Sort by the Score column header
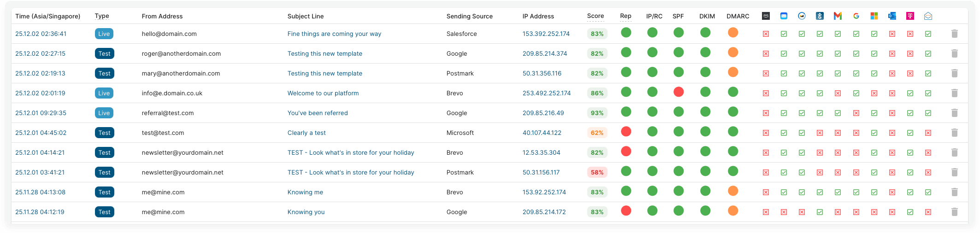The width and height of the screenshot is (980, 233). point(595,16)
